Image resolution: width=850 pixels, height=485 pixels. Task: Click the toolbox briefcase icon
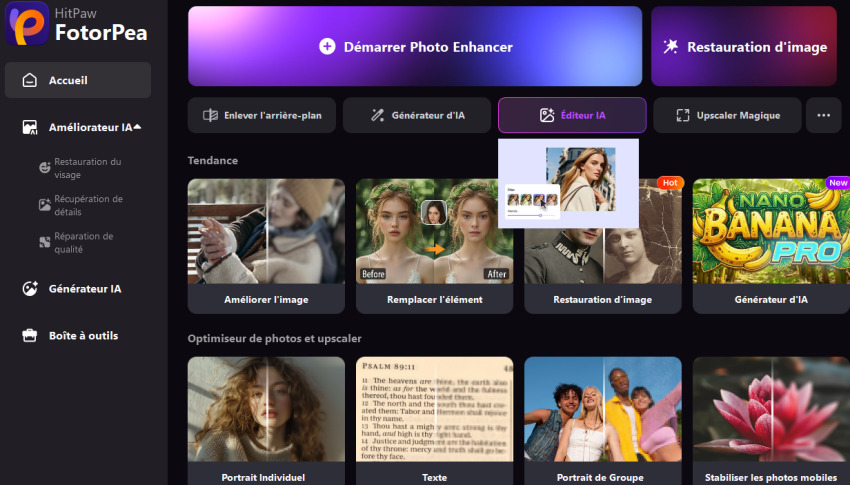(30, 335)
